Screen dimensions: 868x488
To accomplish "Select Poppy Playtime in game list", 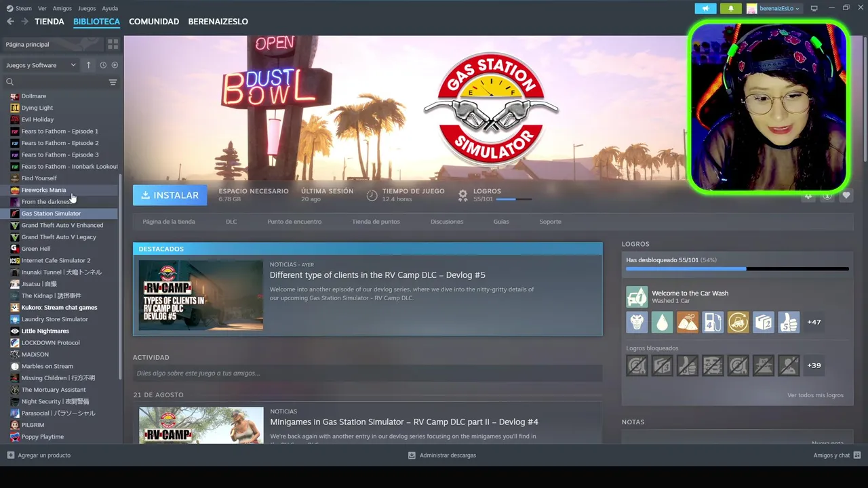I will coord(60,436).
